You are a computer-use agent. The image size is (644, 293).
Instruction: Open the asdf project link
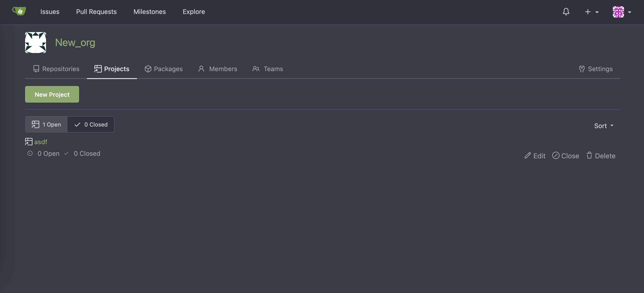[x=41, y=142]
